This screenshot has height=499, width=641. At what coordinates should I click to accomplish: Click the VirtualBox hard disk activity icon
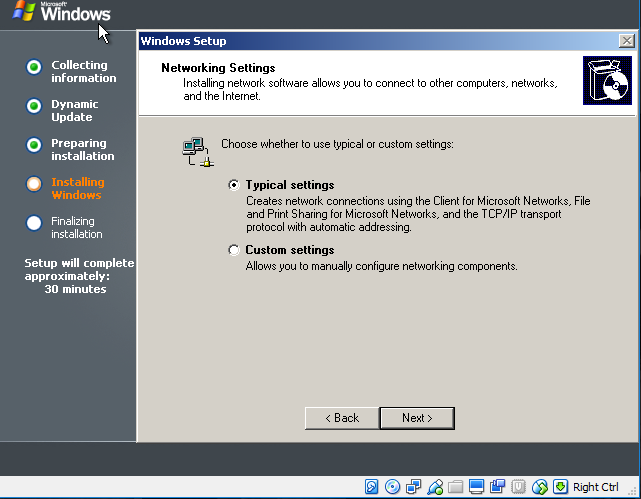(x=371, y=487)
